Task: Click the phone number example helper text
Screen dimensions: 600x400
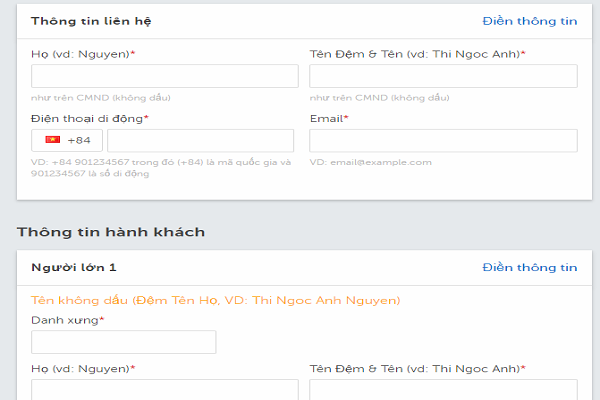Action: click(160, 167)
